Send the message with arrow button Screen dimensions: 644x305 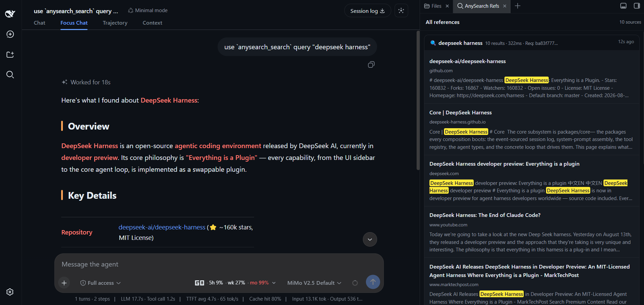tap(373, 282)
